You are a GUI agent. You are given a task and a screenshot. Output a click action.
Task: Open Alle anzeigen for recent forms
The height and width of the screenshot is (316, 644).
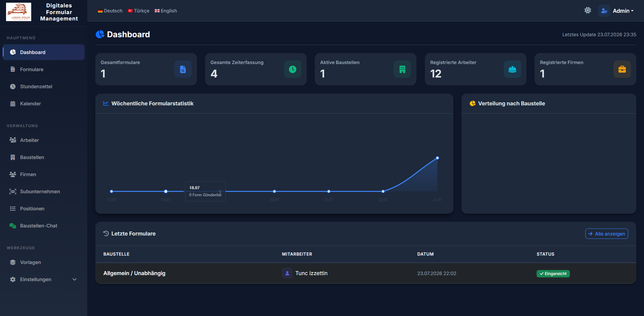(607, 233)
